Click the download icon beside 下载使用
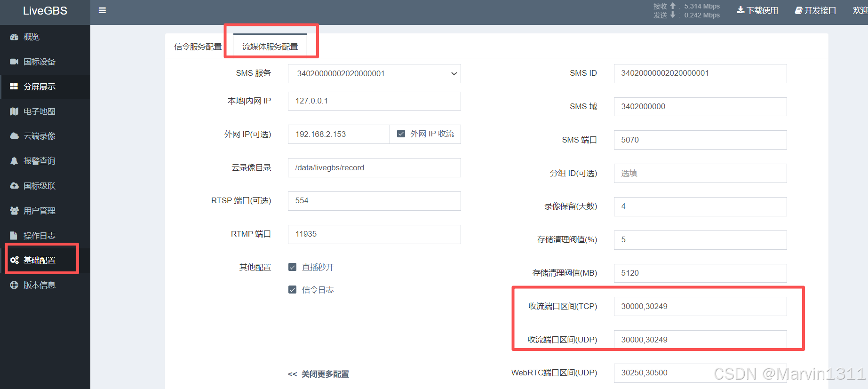The height and width of the screenshot is (389, 868). click(x=741, y=10)
